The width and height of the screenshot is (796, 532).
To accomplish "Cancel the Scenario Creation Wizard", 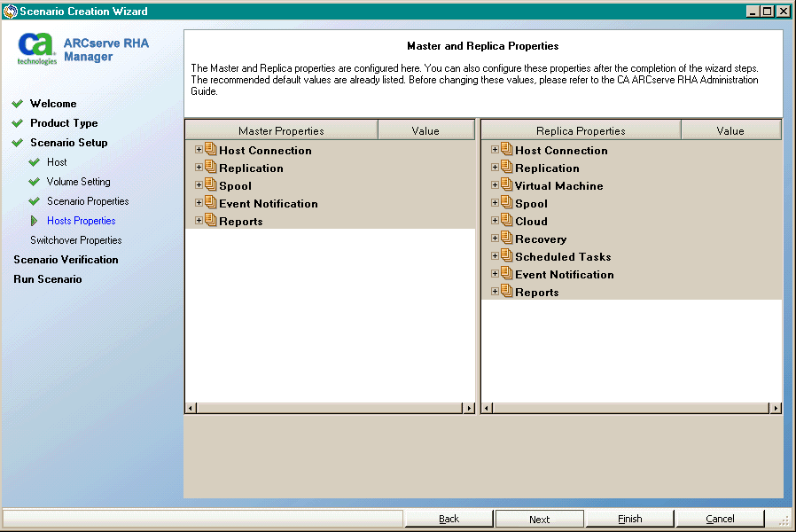I will point(720,519).
